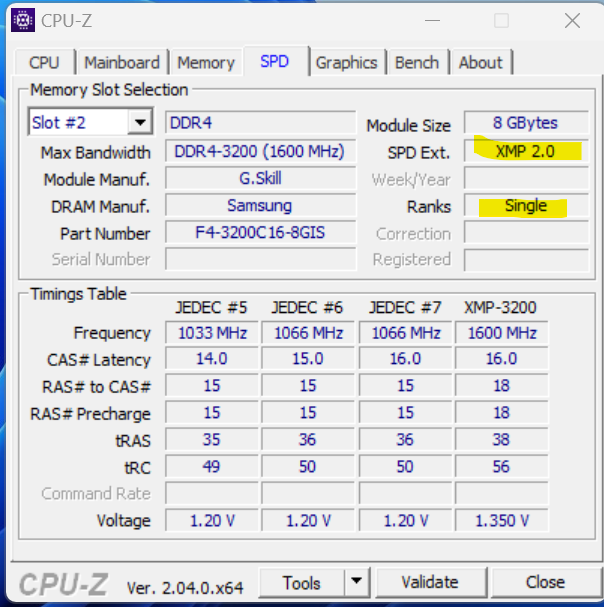Image resolution: width=604 pixels, height=607 pixels.
Task: Click the Close button at bottom
Action: [x=545, y=583]
